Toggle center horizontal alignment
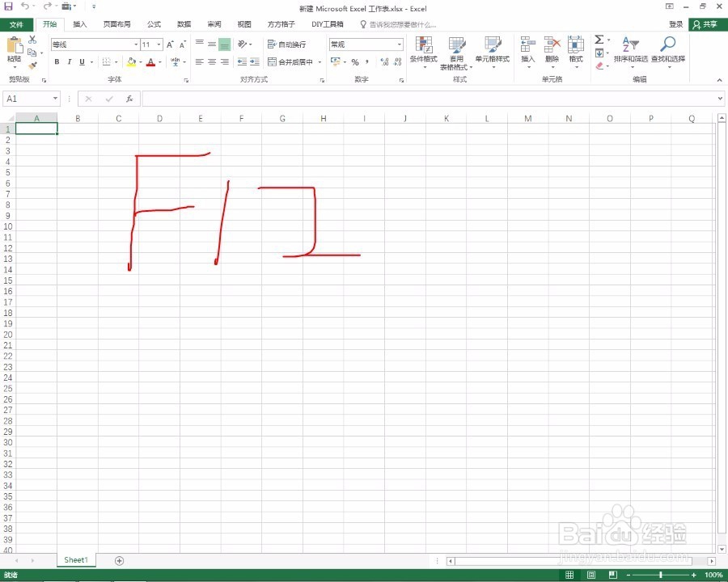The image size is (728, 582). pos(212,61)
